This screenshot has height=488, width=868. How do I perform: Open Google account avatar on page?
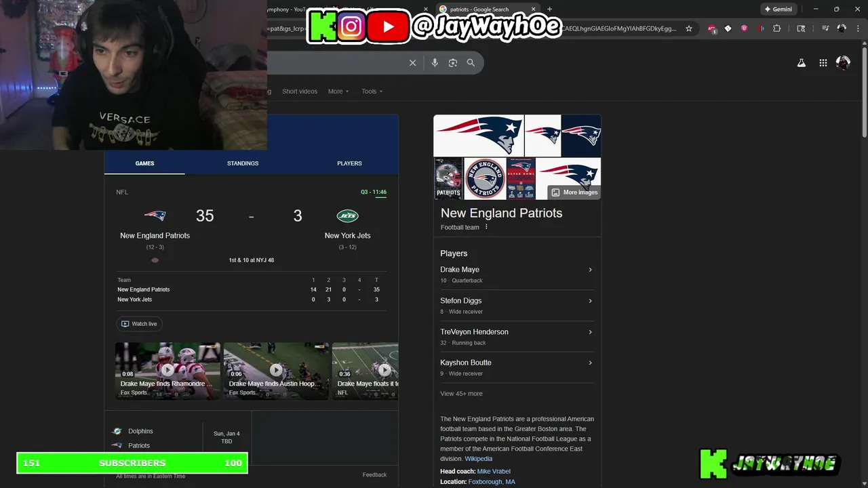point(843,62)
